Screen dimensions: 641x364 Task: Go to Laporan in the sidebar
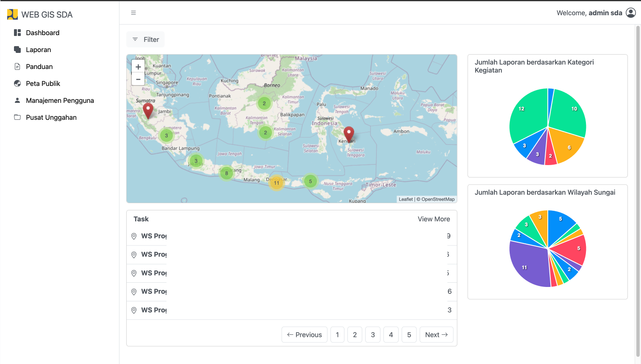pyautogui.click(x=38, y=50)
